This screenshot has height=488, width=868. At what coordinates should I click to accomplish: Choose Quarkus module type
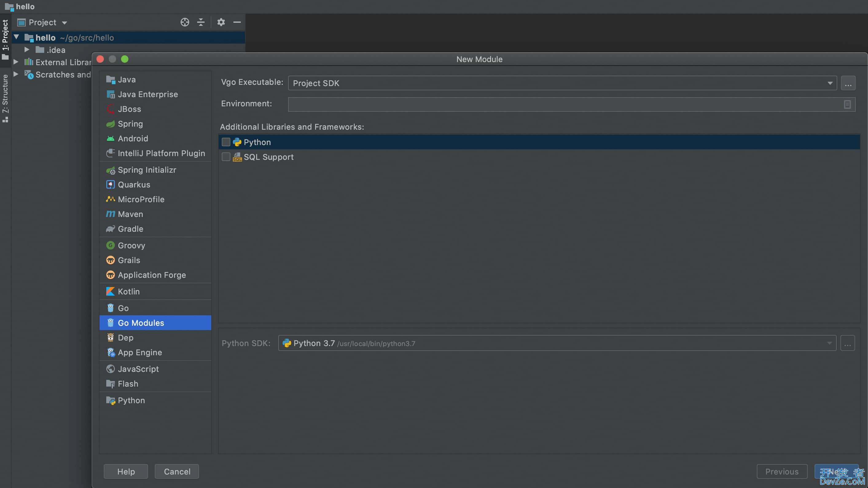point(155,185)
